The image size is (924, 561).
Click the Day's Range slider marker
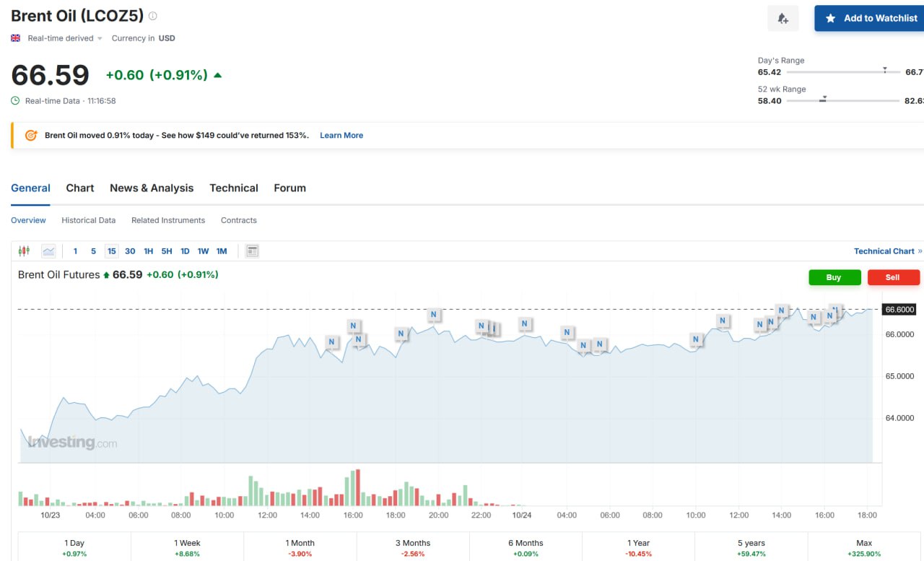click(885, 71)
